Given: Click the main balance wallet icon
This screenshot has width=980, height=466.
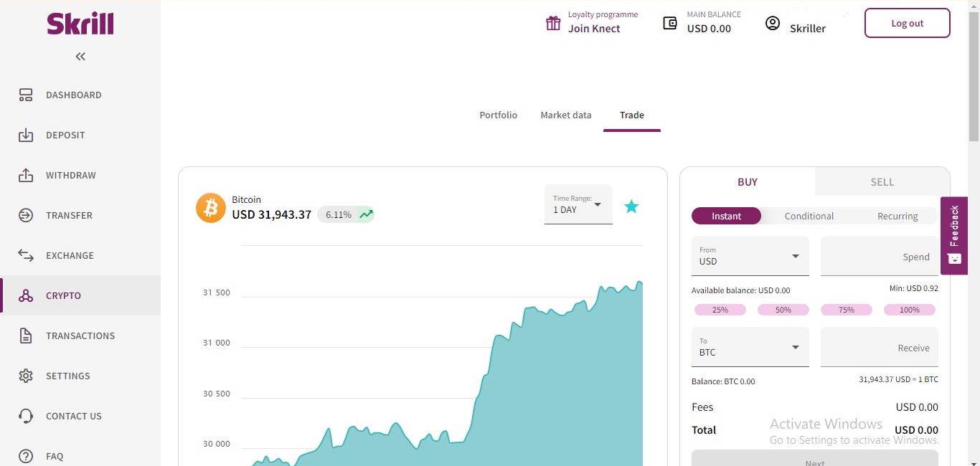Looking at the screenshot, I should [669, 23].
